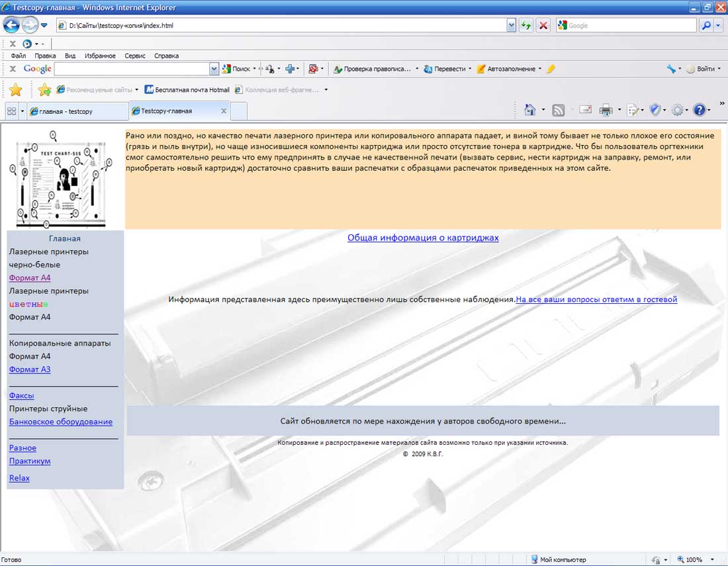Click the Print icon in command bar
The height and width of the screenshot is (566, 728).
click(606, 111)
